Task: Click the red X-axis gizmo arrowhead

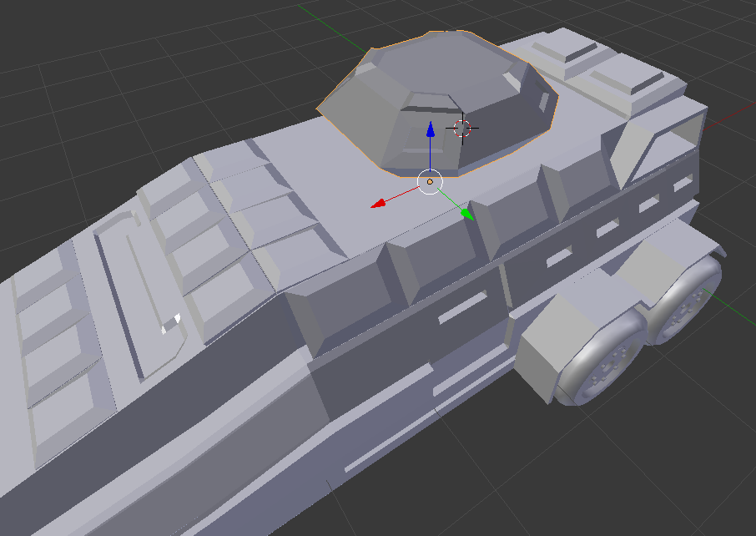Action: pos(378,202)
